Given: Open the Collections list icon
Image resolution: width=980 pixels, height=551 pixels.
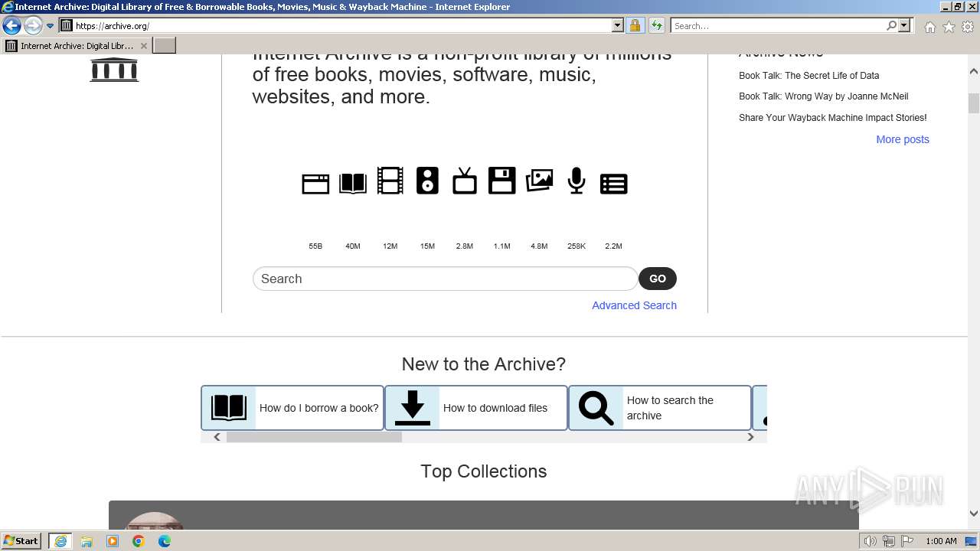Looking at the screenshot, I should click(614, 184).
